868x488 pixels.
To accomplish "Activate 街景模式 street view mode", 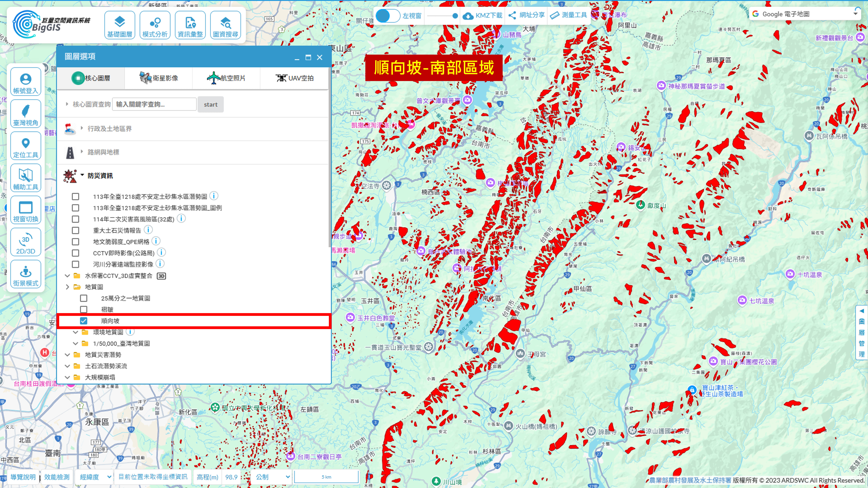I will click(x=26, y=274).
